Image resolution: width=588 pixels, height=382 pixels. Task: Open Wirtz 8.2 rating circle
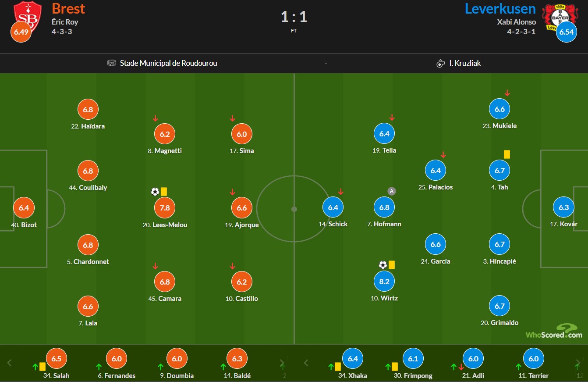tap(384, 281)
